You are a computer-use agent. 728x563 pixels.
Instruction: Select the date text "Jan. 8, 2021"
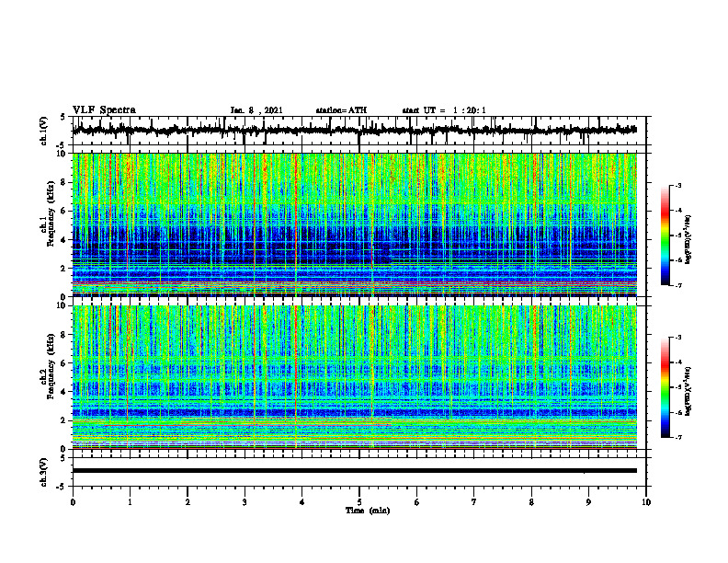(256, 110)
